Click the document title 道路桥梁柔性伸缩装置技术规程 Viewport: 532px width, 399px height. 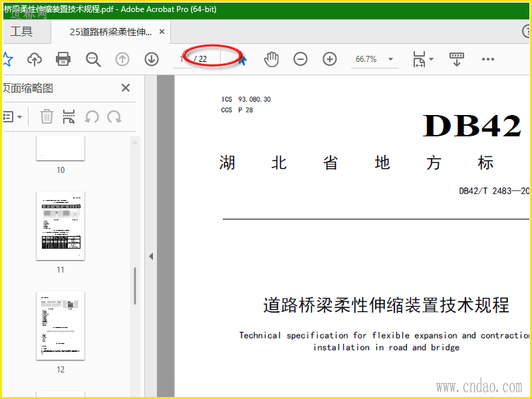pyautogui.click(x=386, y=305)
